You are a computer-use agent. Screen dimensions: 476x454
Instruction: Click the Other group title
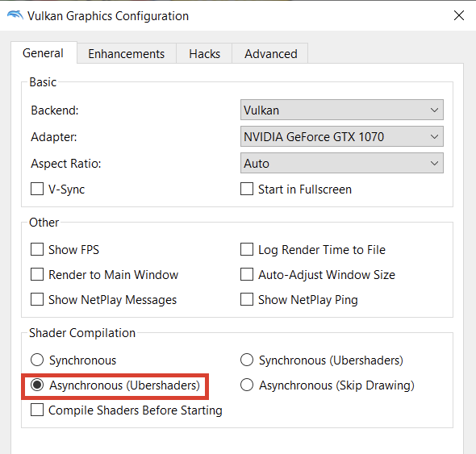click(x=44, y=222)
